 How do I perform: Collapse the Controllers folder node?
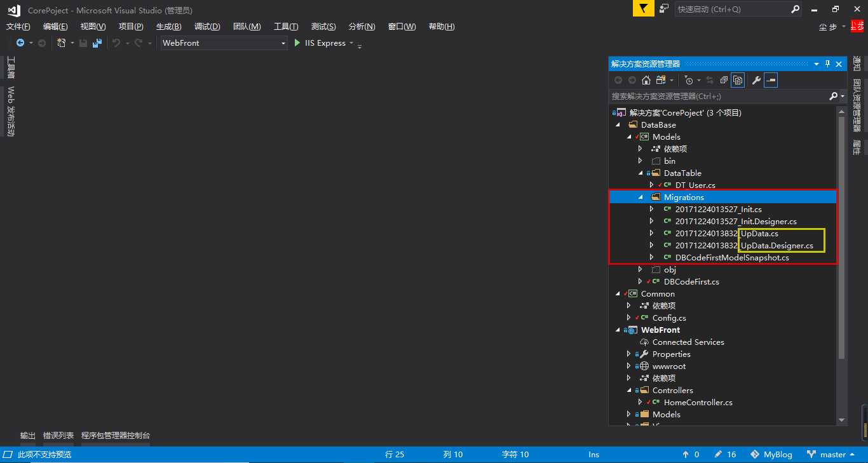pyautogui.click(x=629, y=391)
